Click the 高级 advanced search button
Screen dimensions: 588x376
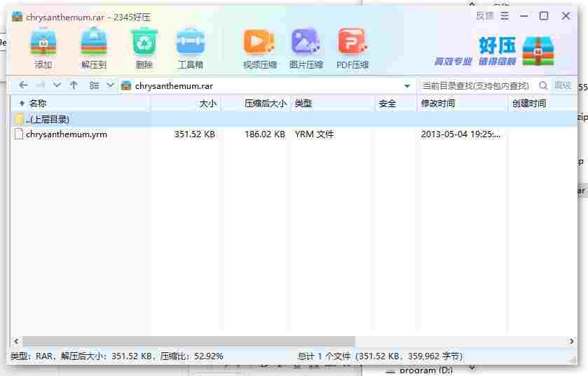click(563, 85)
